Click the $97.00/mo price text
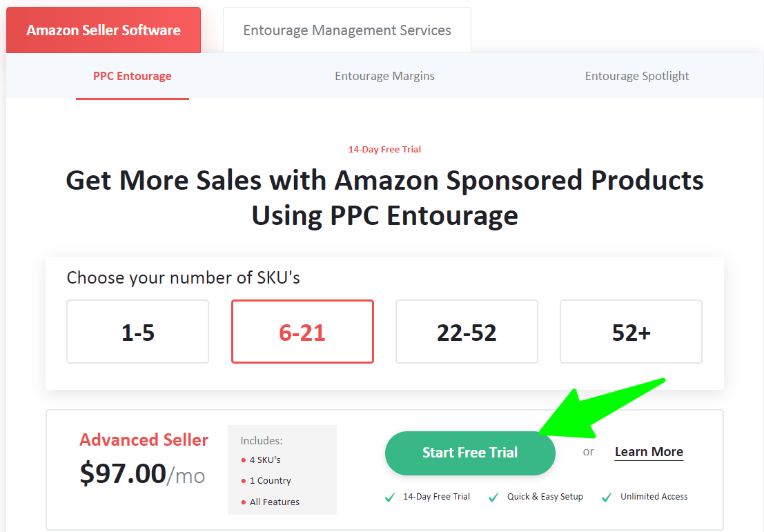Screen dimensions: 764x532 point(142,474)
